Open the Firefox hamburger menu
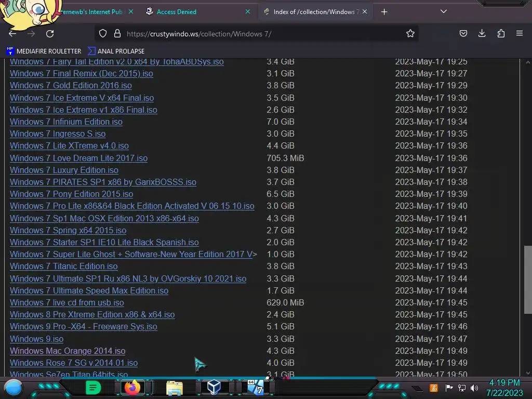 520,34
